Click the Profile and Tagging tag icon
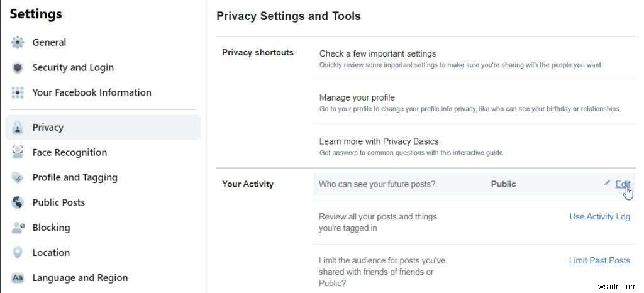Image resolution: width=644 pixels, height=293 pixels. (x=18, y=177)
